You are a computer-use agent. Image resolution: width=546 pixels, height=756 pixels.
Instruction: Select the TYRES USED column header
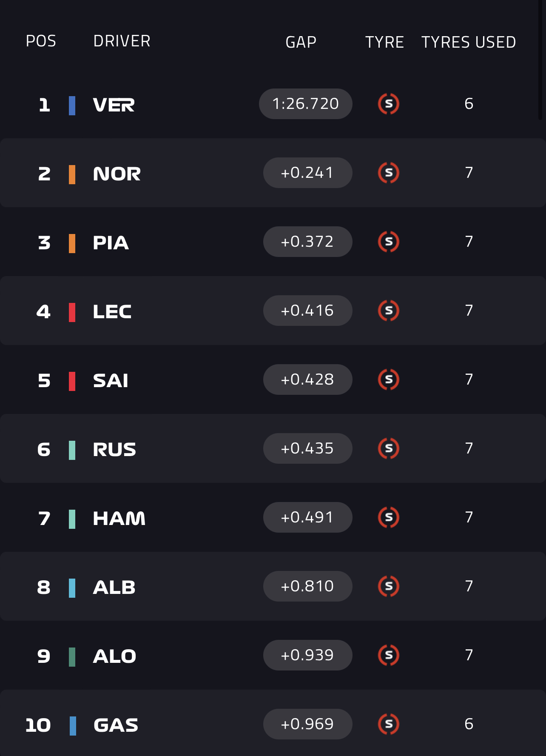(x=469, y=42)
